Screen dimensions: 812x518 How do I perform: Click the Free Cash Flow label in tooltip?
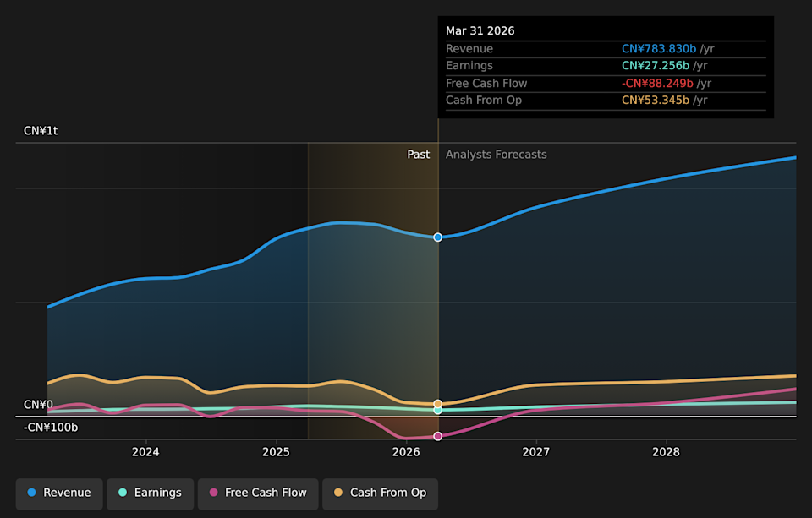[486, 84]
